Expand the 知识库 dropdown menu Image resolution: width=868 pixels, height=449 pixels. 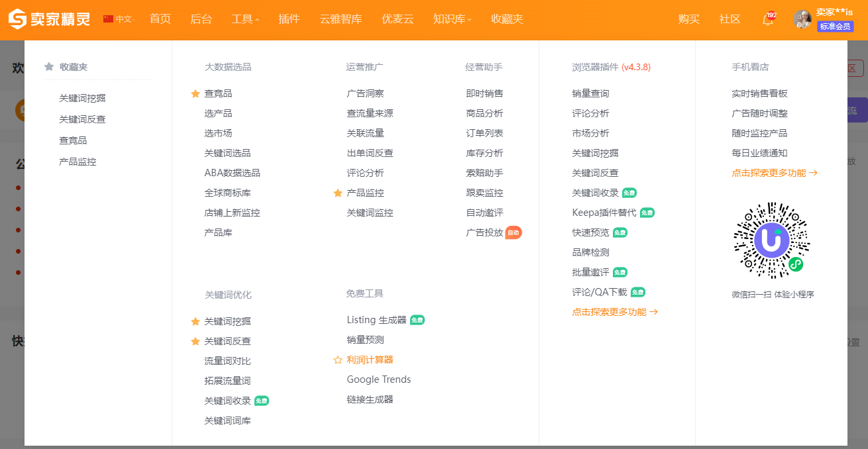coord(452,19)
